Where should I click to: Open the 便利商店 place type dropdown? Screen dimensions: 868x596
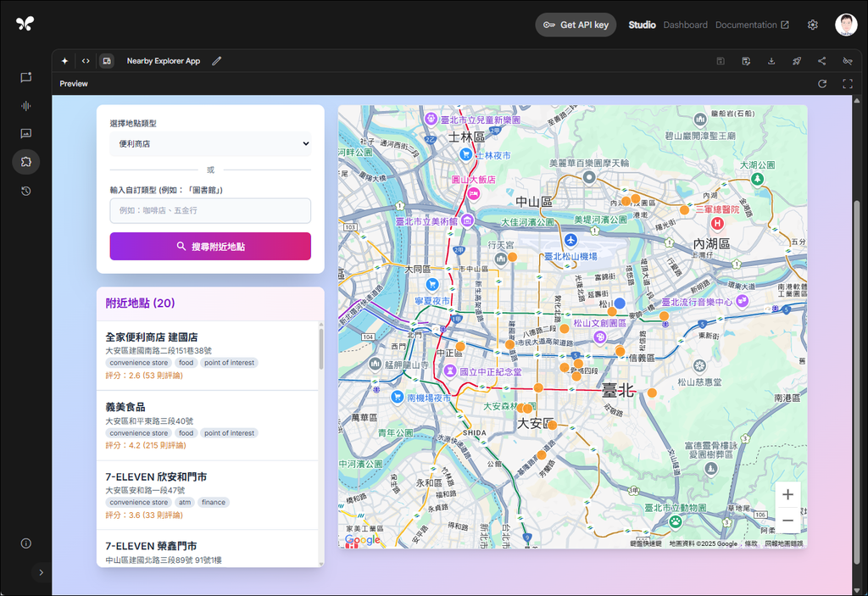click(x=210, y=144)
